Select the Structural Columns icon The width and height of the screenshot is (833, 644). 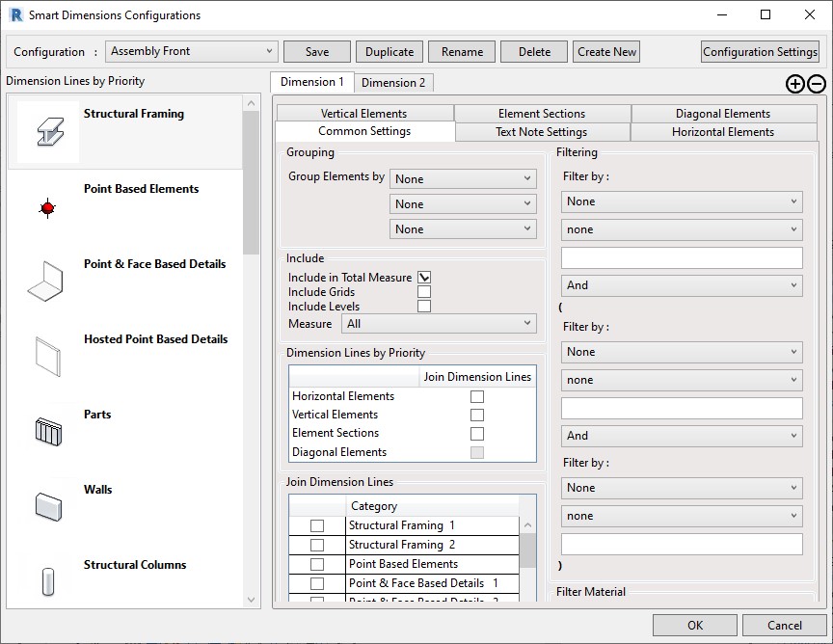pyautogui.click(x=48, y=580)
